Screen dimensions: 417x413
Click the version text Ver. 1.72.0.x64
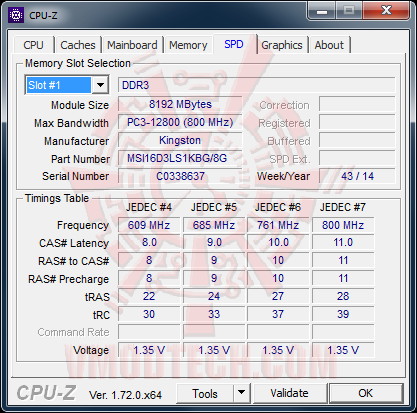[125, 395]
